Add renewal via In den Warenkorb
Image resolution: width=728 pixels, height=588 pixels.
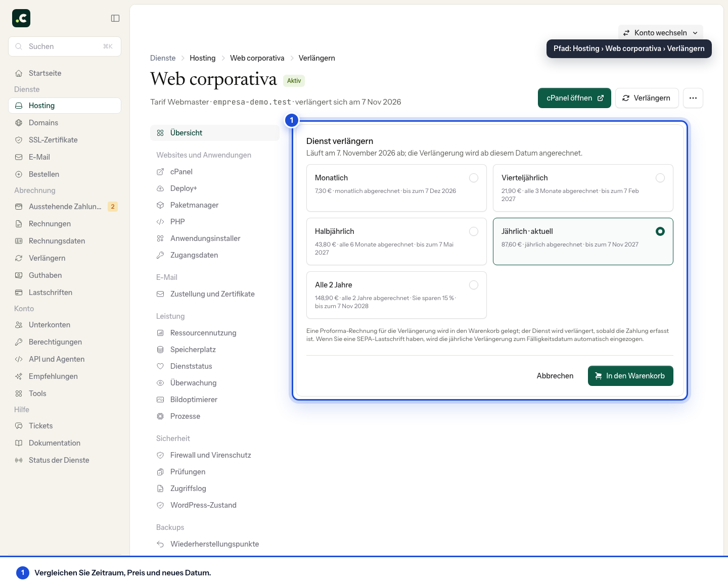pyautogui.click(x=630, y=376)
